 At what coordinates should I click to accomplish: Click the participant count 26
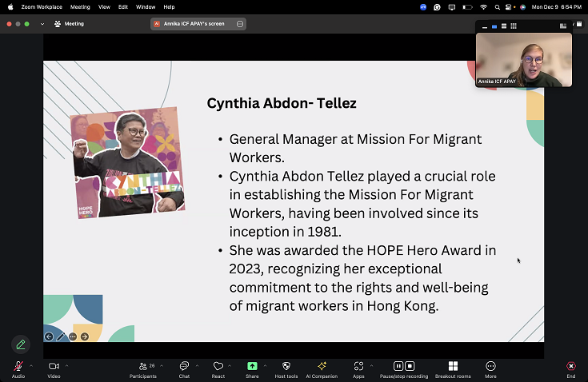152,365
